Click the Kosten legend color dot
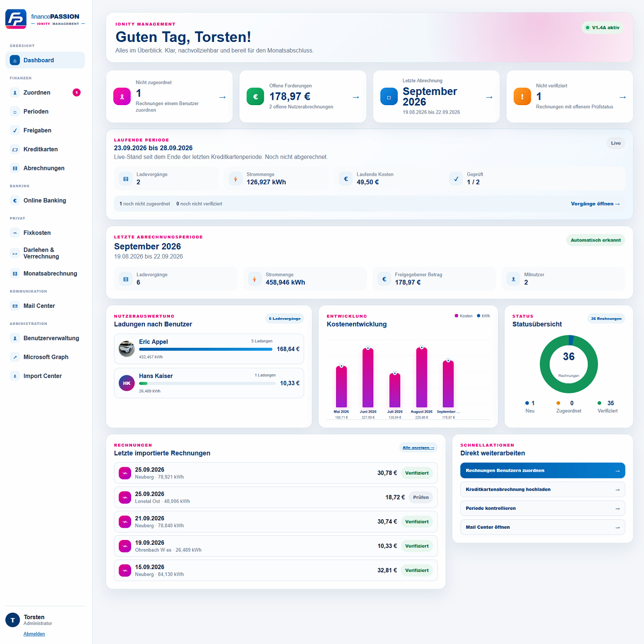This screenshot has width=644, height=644. [x=457, y=316]
